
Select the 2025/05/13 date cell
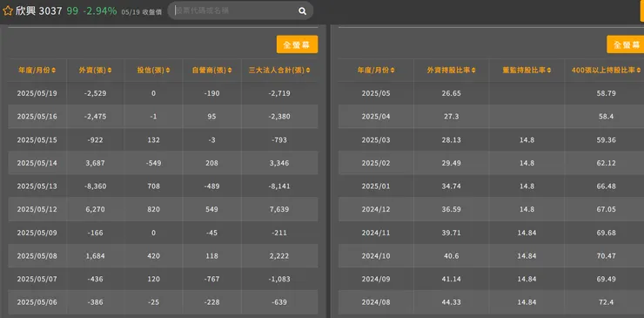tap(37, 186)
